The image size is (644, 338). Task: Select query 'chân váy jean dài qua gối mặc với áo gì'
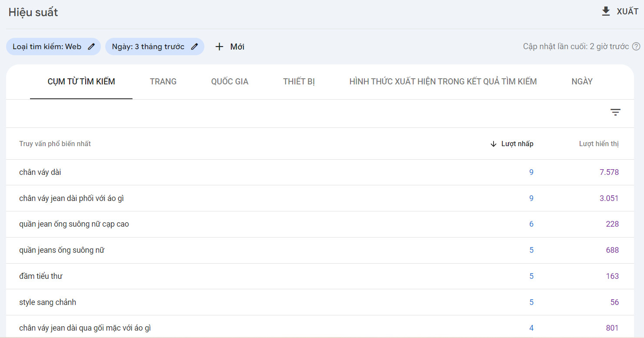tap(85, 328)
